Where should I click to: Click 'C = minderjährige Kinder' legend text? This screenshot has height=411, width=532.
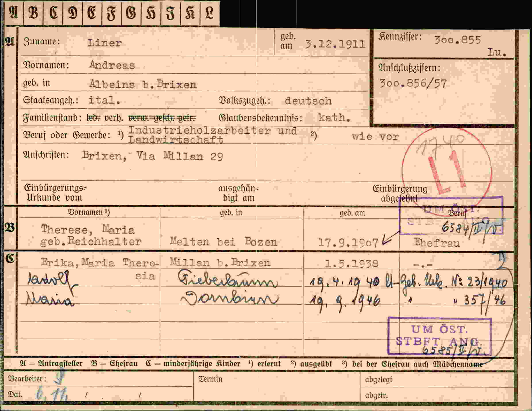[193, 364]
